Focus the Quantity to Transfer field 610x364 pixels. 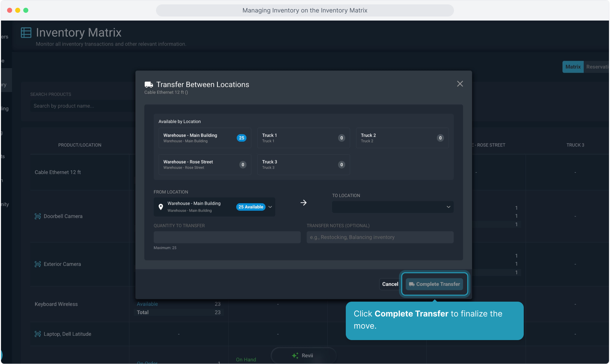[227, 237]
